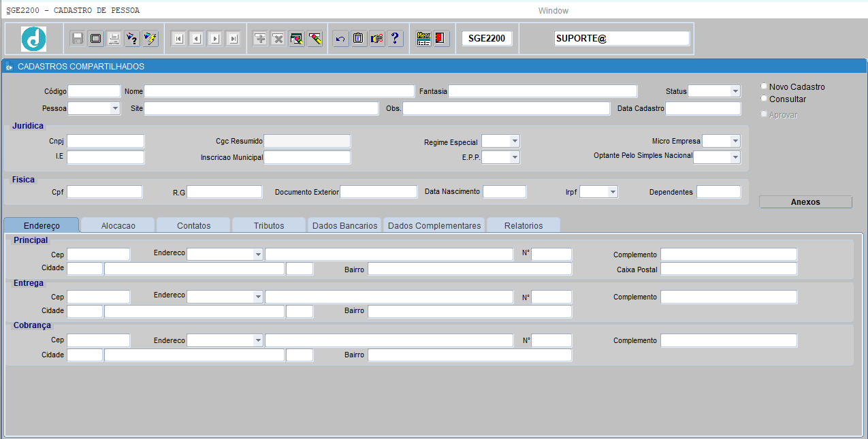Open the Status dropdown

pos(735,91)
